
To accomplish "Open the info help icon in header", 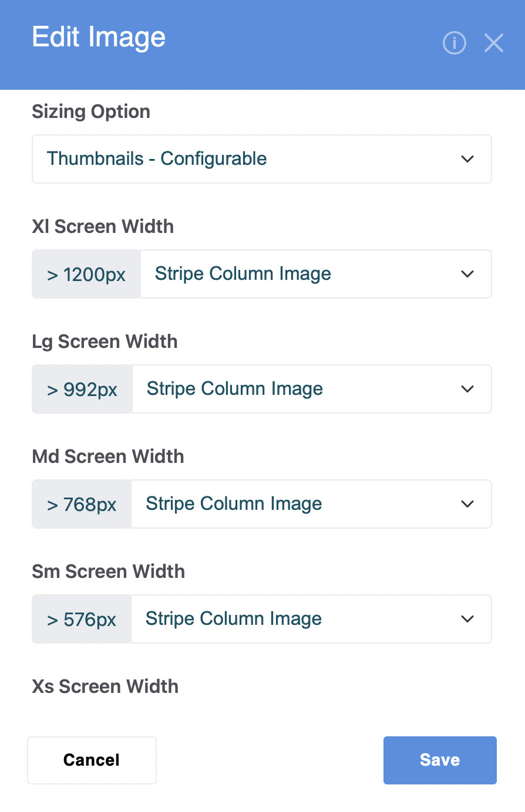I will pyautogui.click(x=454, y=43).
